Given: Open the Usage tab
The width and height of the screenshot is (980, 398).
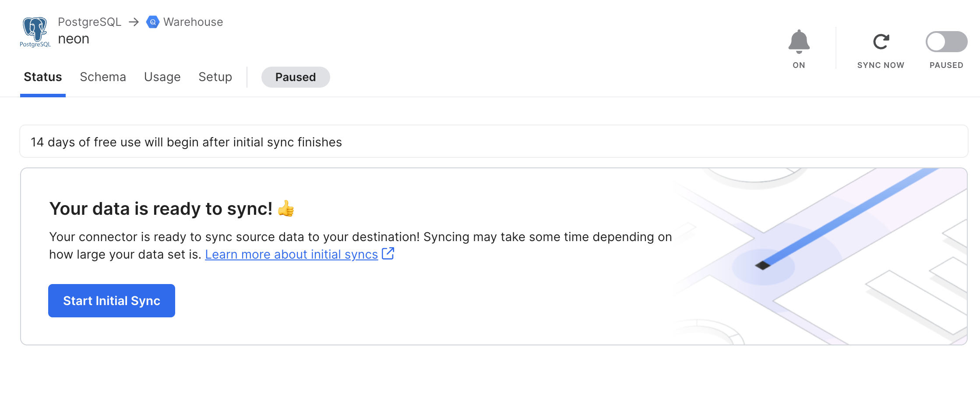Looking at the screenshot, I should click(162, 77).
